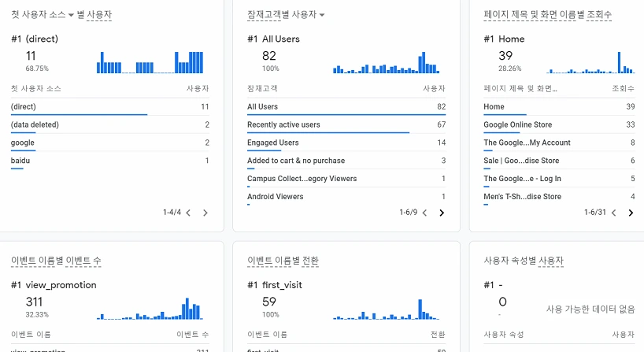Image resolution: width=644 pixels, height=352 pixels.
Task: Click the 이벤트 수 column header
Action: point(193,335)
